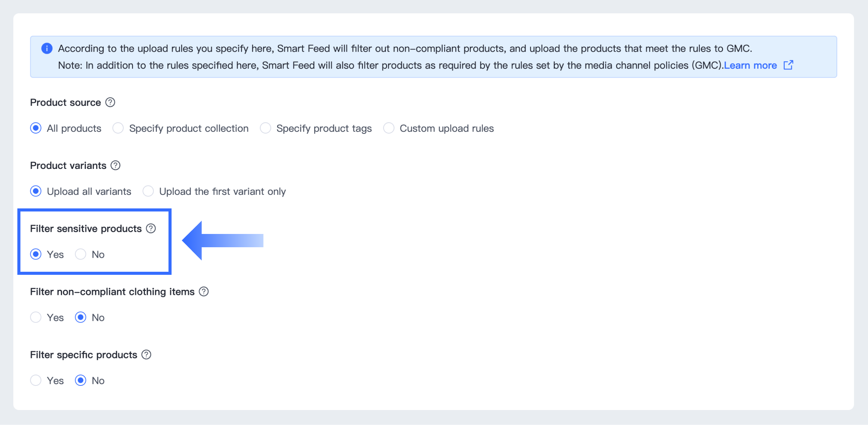Set Filter sensitive products to No
868x425 pixels.
click(81, 254)
